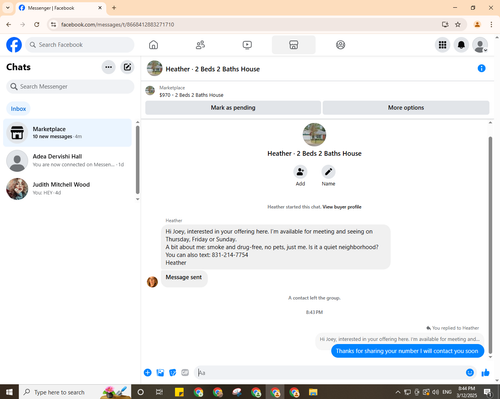
Task: Click the Search Facebook field
Action: (80, 45)
